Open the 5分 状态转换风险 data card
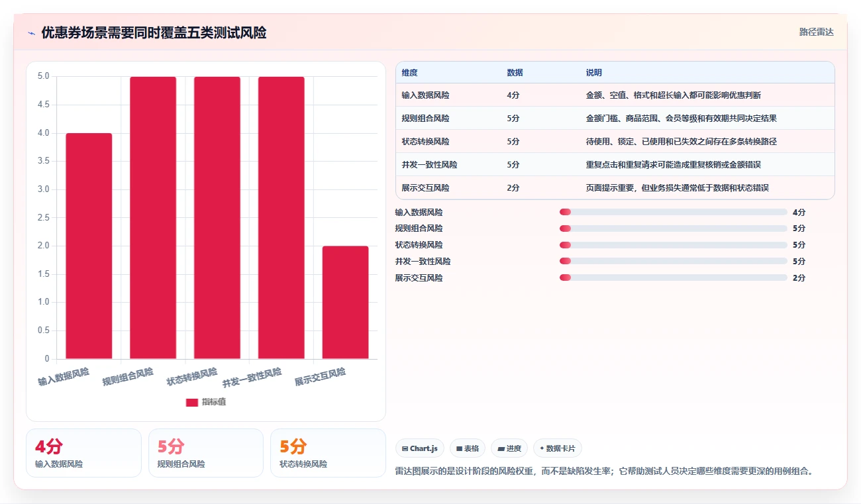The width and height of the screenshot is (861, 504). pos(328,453)
